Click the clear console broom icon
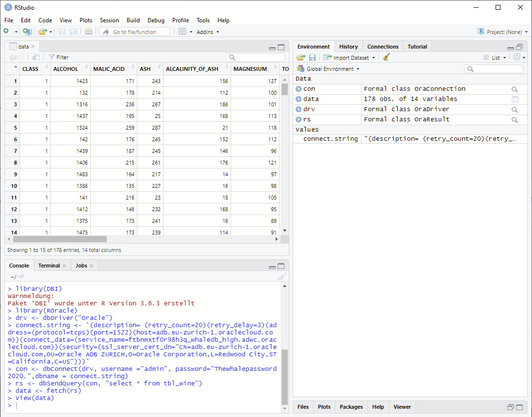Viewport: 532px width, 417px height. pyautogui.click(x=282, y=276)
